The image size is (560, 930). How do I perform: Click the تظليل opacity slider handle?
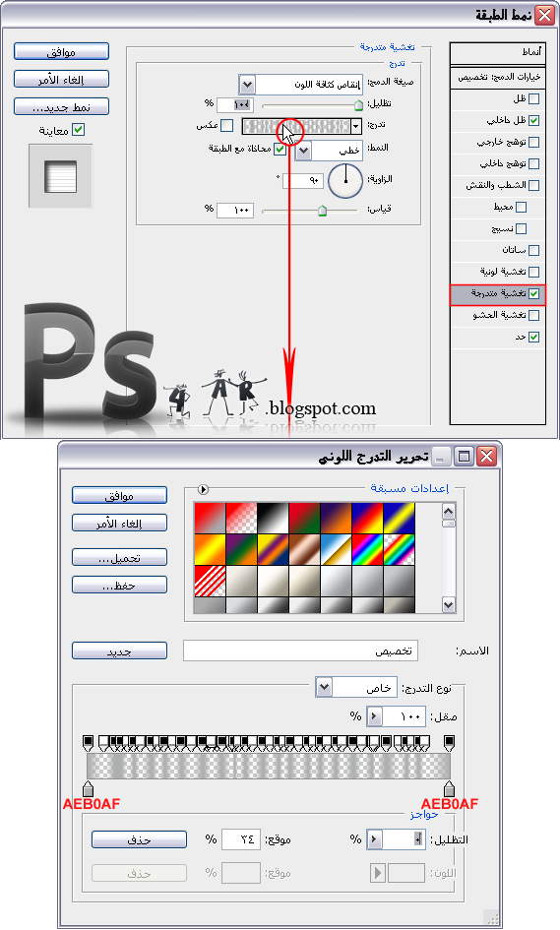[x=358, y=106]
